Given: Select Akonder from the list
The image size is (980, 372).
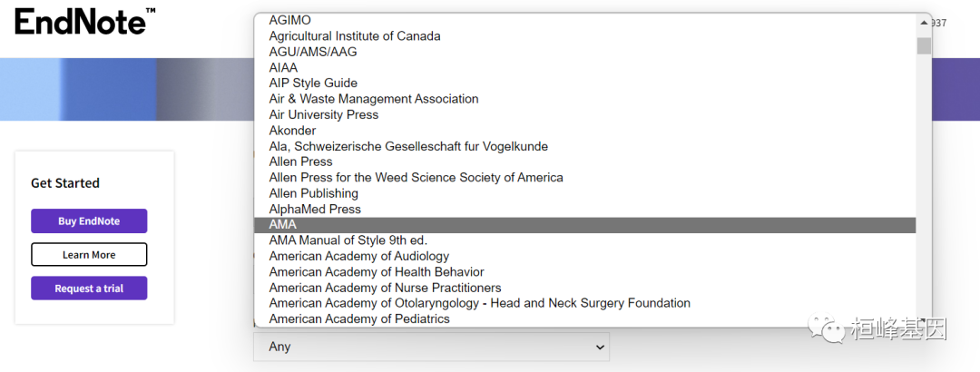Looking at the screenshot, I should [292, 131].
